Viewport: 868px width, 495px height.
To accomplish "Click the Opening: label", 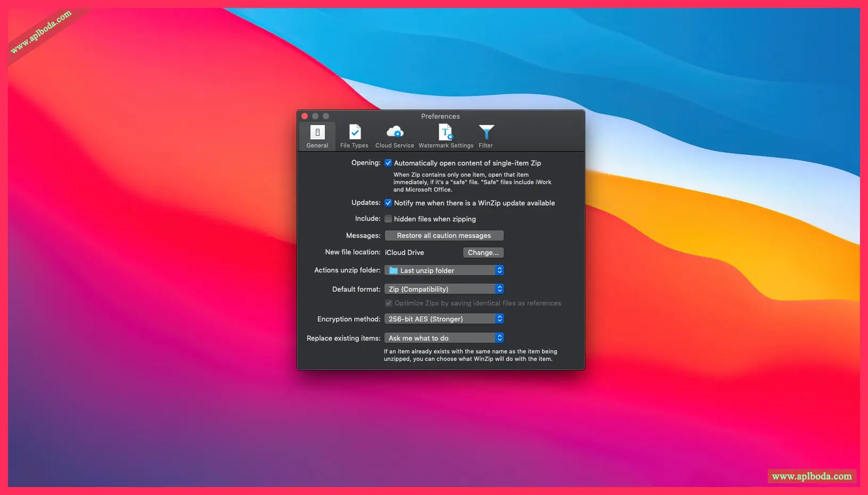I will pos(366,163).
